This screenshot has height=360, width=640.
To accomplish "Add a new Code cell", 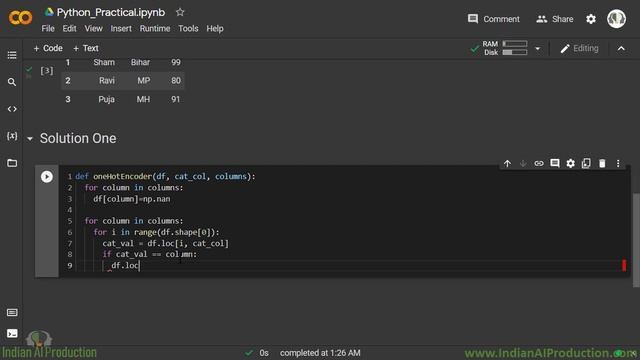I will click(x=48, y=48).
